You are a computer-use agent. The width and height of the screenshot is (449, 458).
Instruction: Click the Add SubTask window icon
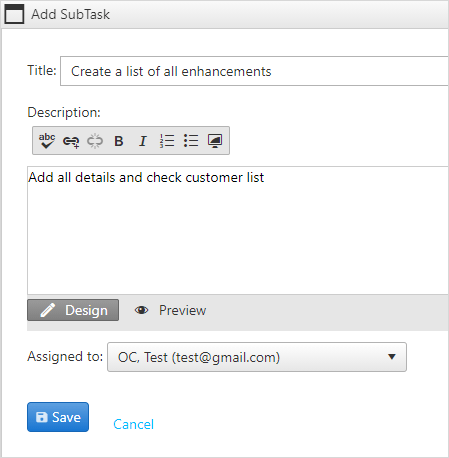(x=14, y=14)
